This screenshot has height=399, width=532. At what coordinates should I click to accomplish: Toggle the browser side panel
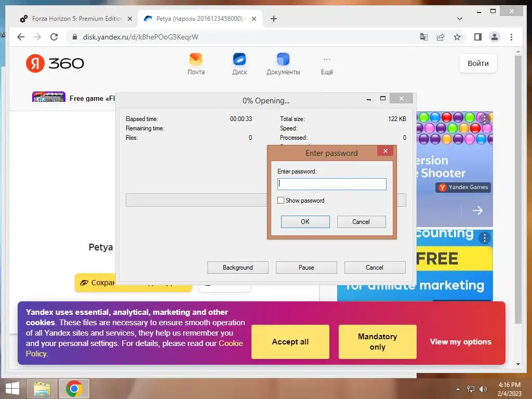[x=478, y=37]
